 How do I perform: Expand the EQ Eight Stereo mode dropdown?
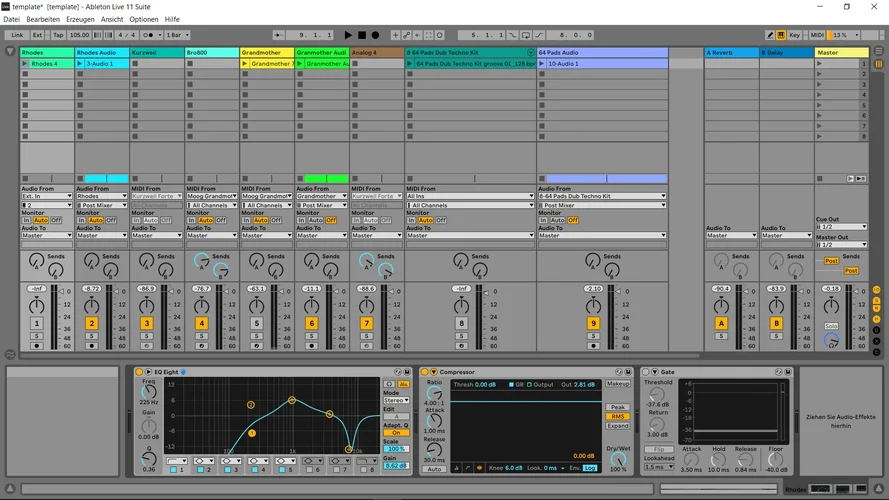396,400
